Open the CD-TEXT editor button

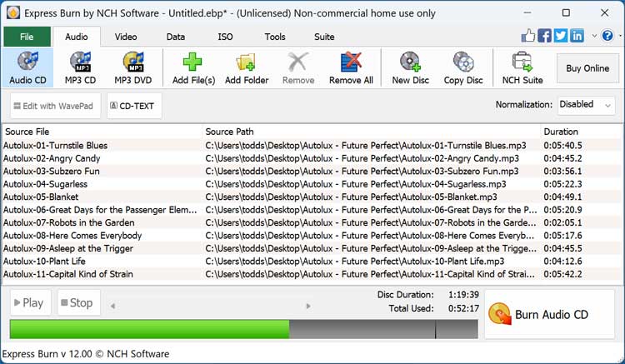tap(134, 106)
